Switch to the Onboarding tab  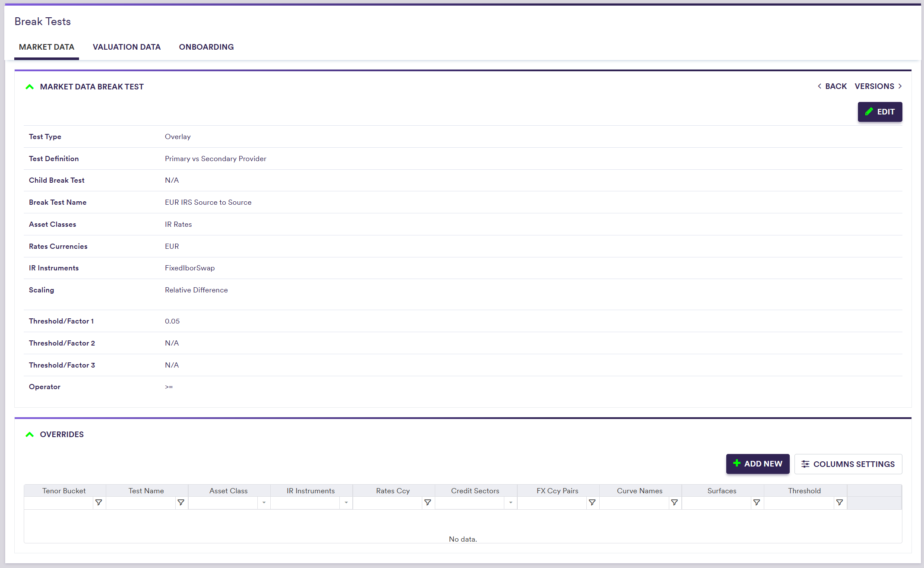click(x=206, y=47)
